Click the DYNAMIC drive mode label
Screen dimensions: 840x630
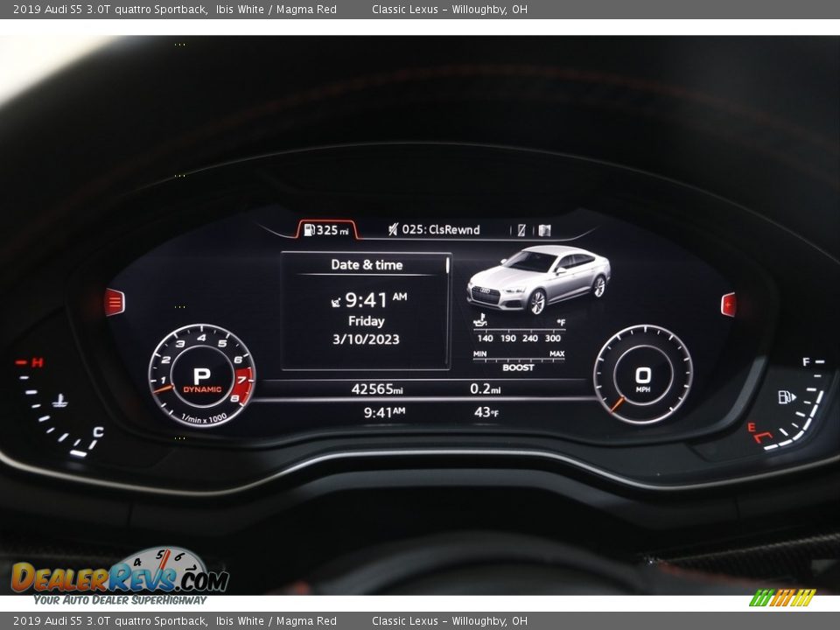(x=202, y=389)
